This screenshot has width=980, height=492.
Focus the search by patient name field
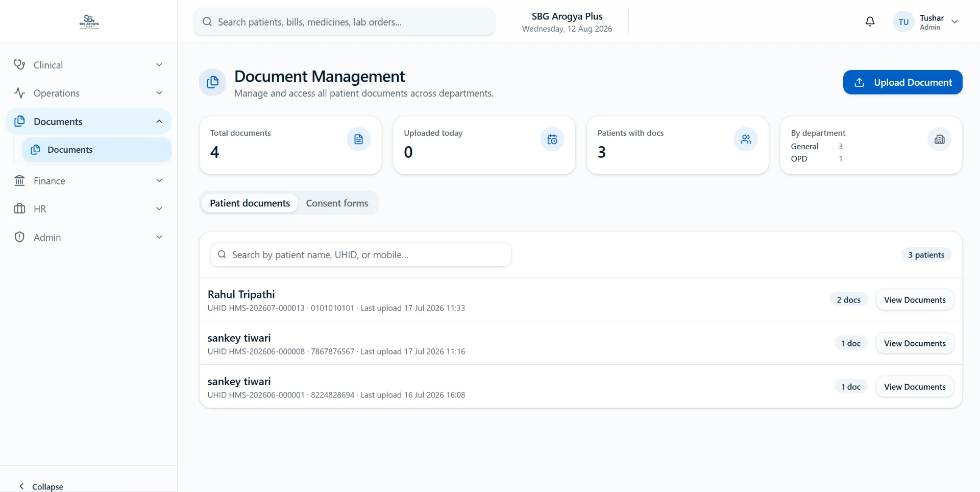coord(360,254)
